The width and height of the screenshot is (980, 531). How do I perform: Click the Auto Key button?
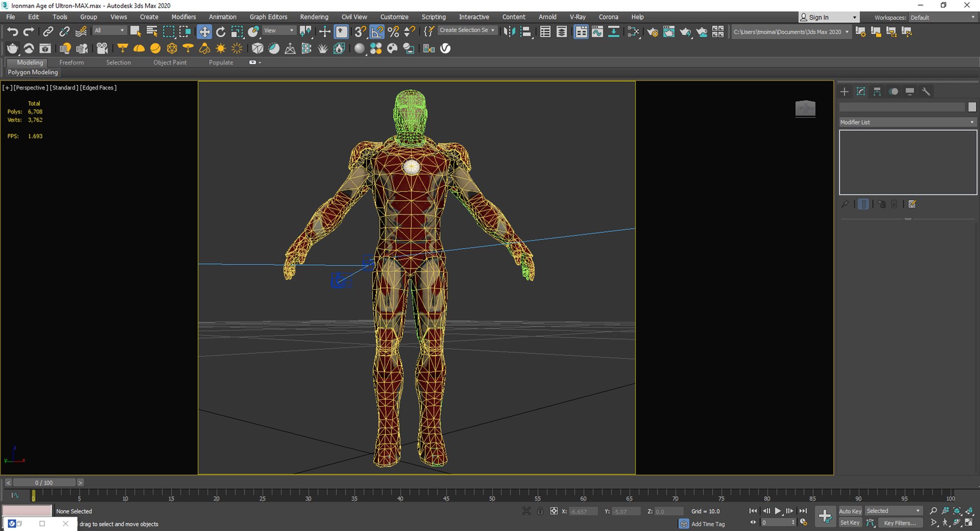click(850, 511)
